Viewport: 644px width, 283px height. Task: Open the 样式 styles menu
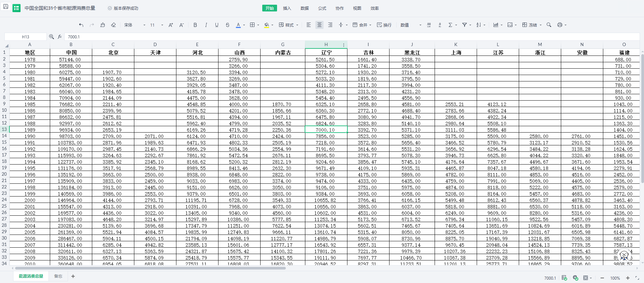(289, 25)
